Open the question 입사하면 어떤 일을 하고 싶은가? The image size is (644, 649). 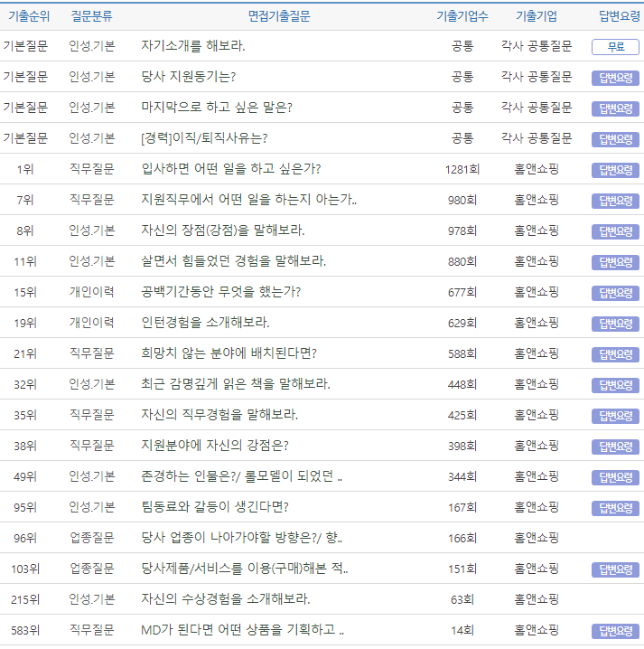tap(231, 169)
